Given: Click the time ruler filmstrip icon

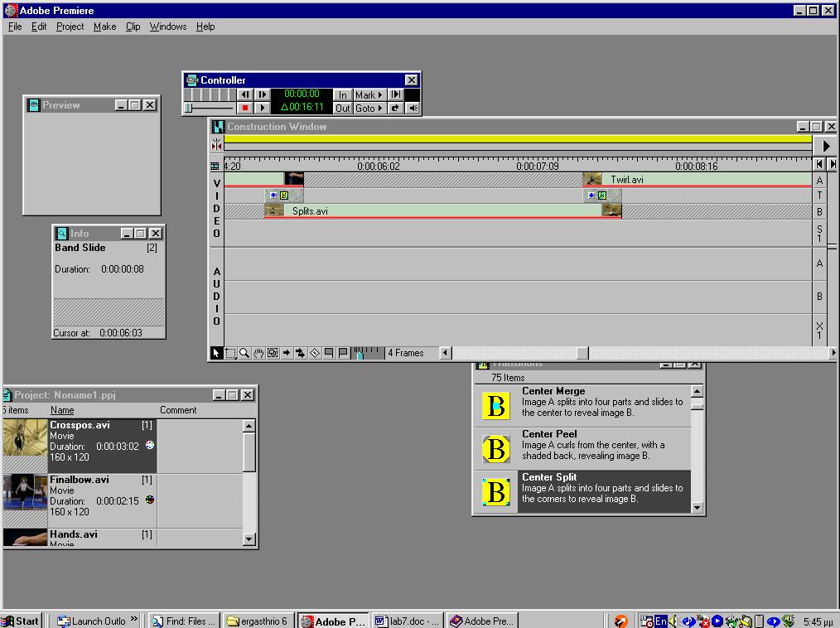Looking at the screenshot, I should (215, 166).
